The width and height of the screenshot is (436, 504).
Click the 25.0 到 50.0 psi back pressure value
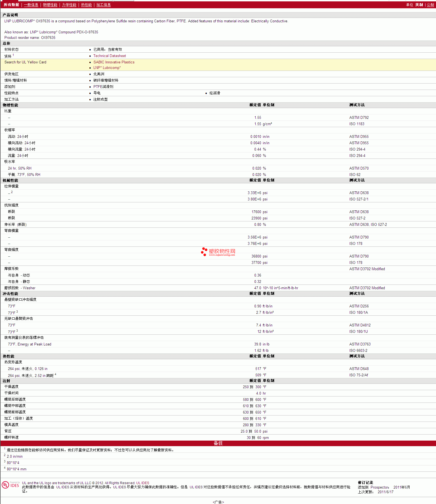click(254, 431)
